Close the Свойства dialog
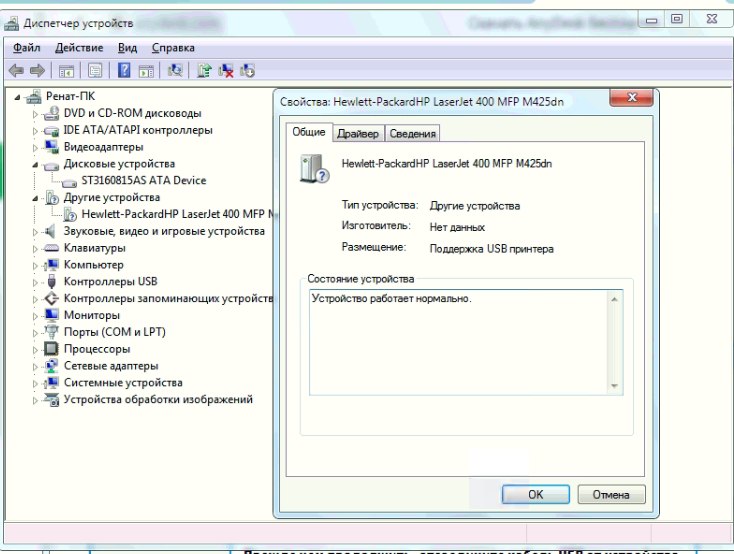734x554 pixels. (631, 97)
